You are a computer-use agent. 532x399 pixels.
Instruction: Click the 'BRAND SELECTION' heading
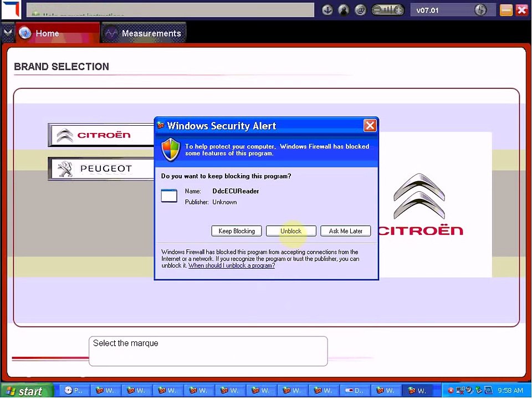(x=62, y=66)
